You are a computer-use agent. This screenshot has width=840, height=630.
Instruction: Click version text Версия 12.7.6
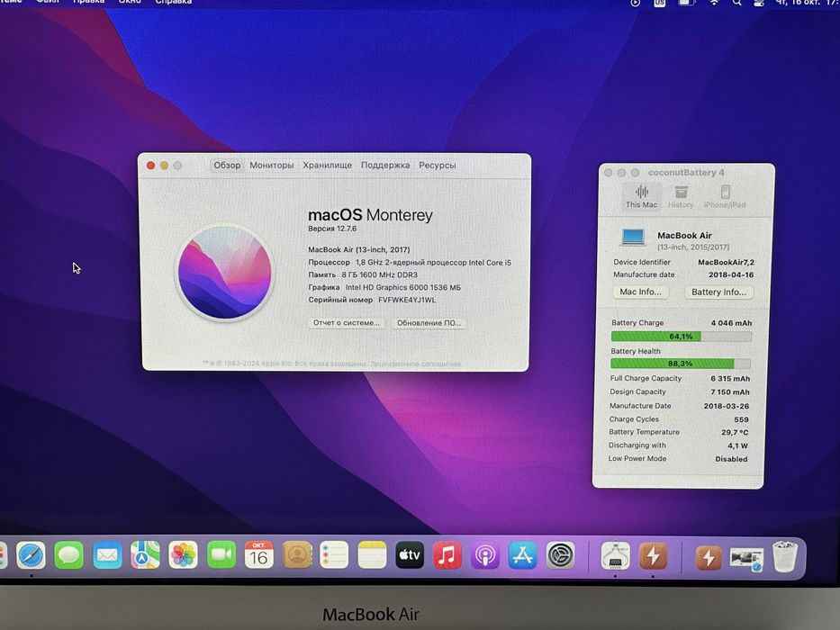(x=332, y=229)
